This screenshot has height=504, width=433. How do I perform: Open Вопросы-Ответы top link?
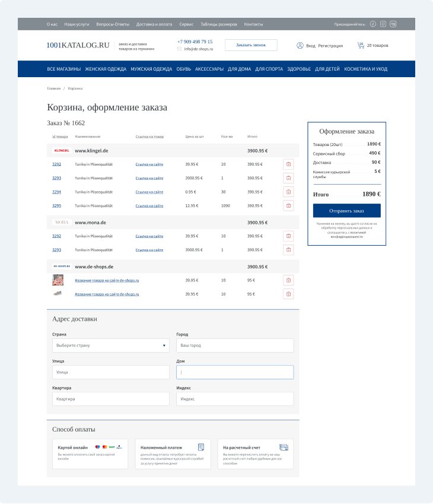[113, 24]
